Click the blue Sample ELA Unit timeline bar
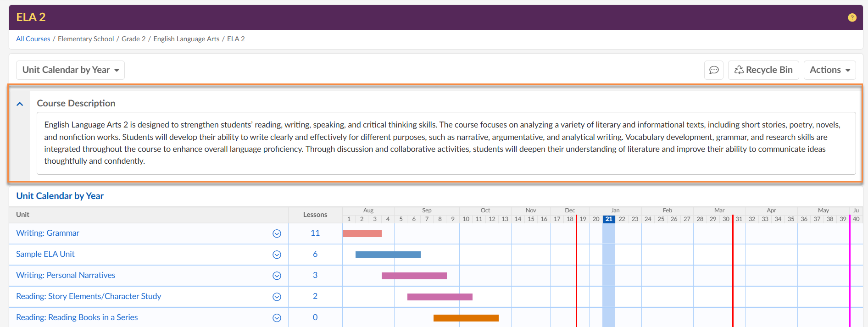This screenshot has width=868, height=327. point(388,255)
